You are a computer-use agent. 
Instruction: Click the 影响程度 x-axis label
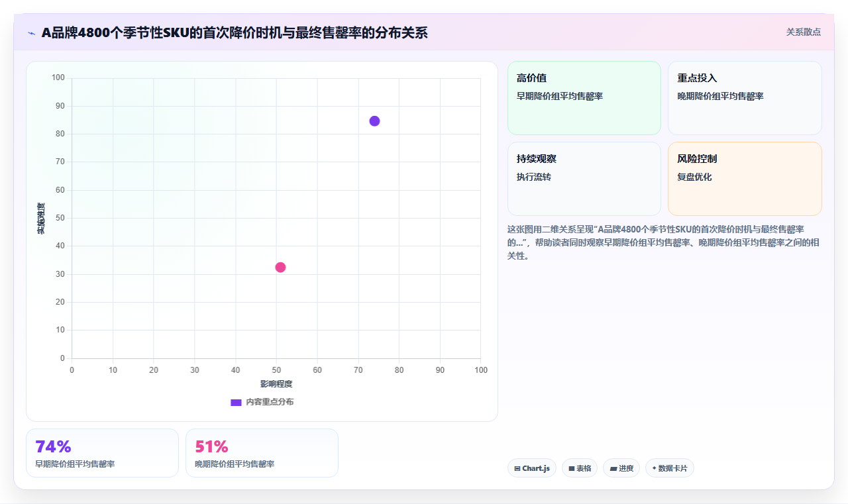[276, 383]
